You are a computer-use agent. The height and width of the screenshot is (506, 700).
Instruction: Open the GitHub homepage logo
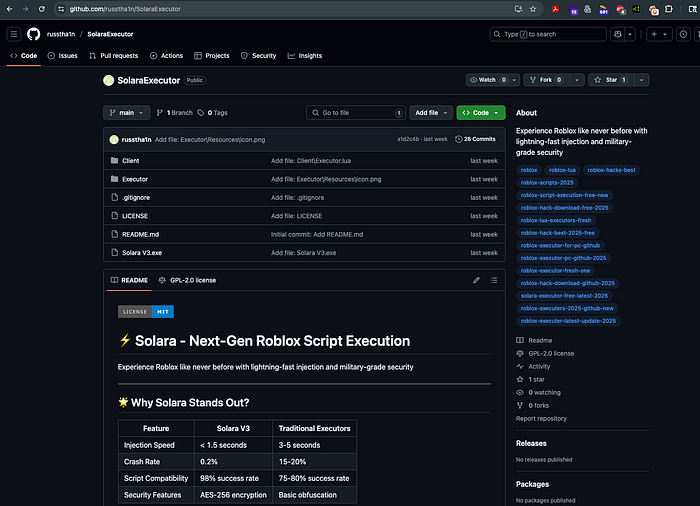click(33, 34)
